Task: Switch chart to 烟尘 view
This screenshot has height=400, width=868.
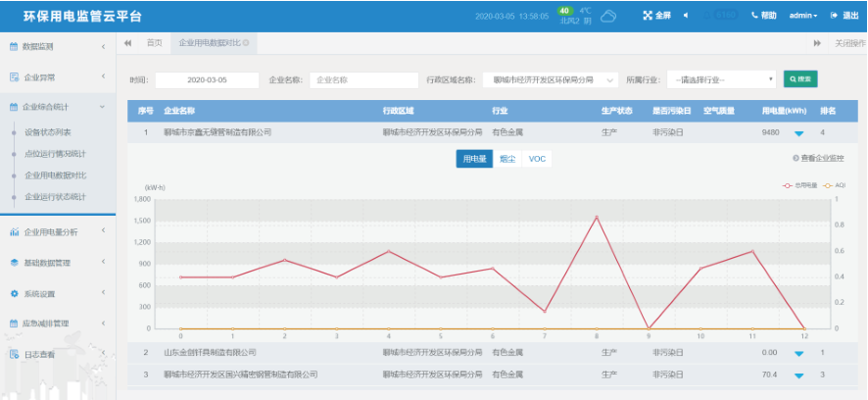Action: click(x=506, y=159)
